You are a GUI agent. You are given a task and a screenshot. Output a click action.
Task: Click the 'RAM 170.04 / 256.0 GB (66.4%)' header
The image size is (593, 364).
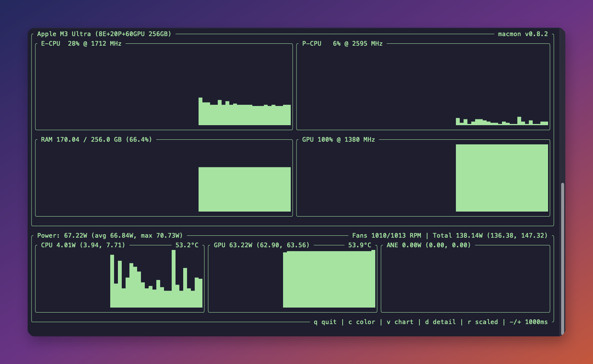[x=96, y=139]
